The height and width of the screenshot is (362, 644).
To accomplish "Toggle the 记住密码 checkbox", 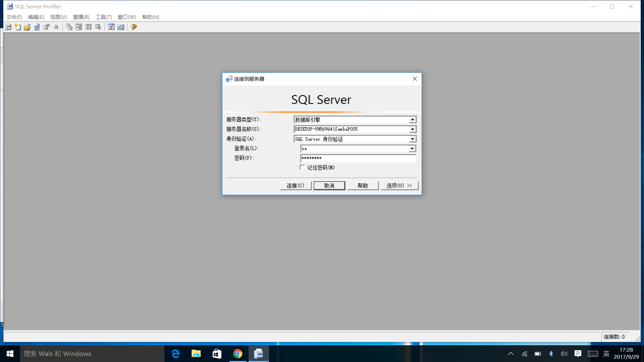I will pyautogui.click(x=302, y=167).
